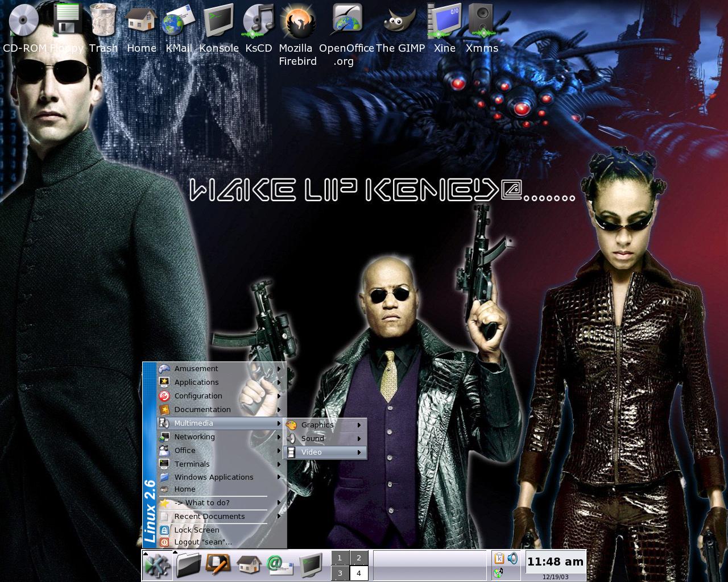Open the Recent Documents entry
The width and height of the screenshot is (728, 582).
coord(221,517)
